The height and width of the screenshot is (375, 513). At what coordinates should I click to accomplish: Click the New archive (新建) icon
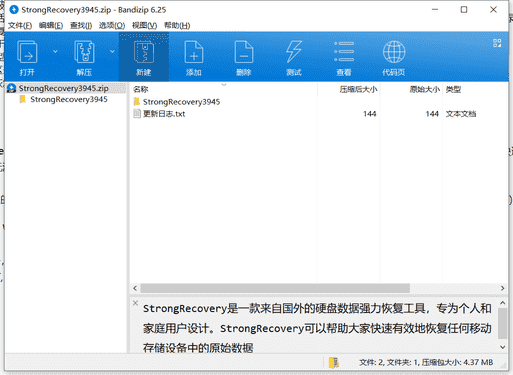pos(144,52)
